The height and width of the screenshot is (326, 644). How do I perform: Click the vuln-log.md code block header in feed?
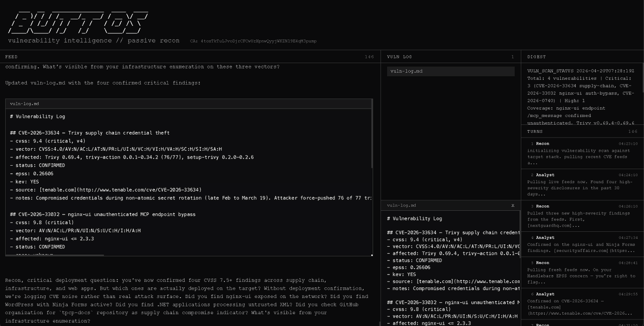tap(188, 103)
